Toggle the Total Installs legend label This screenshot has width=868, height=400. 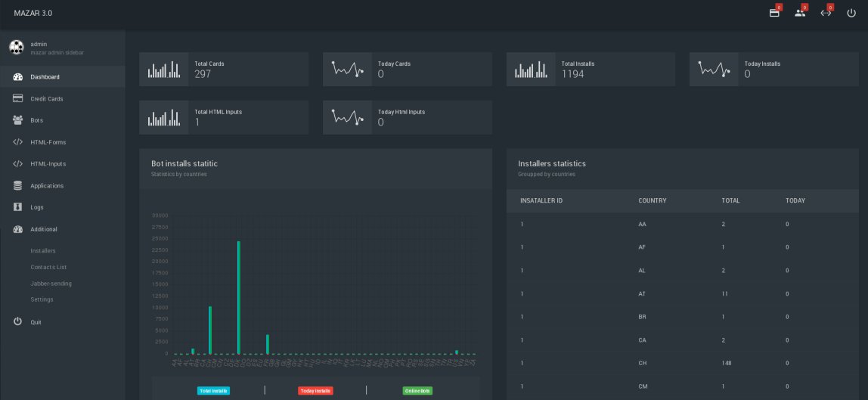213,391
